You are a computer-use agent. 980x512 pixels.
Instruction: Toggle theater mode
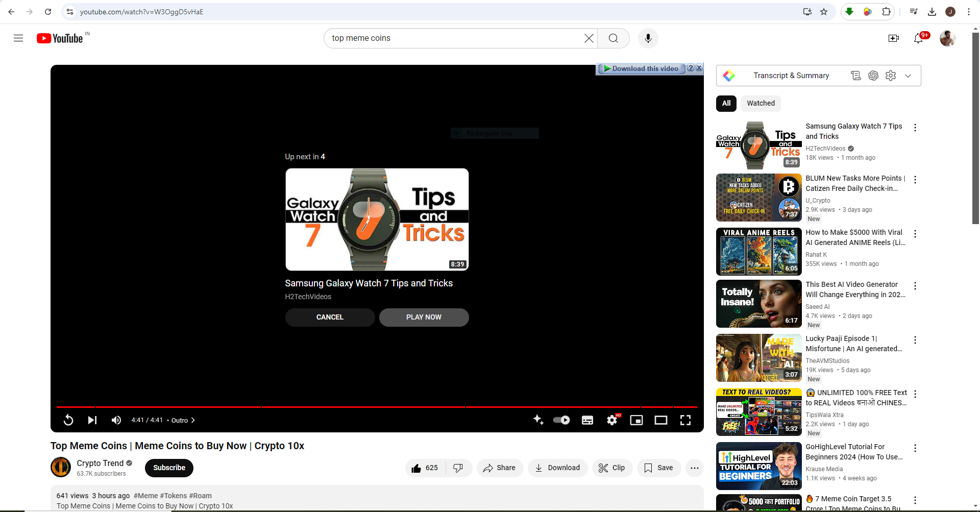coord(661,420)
